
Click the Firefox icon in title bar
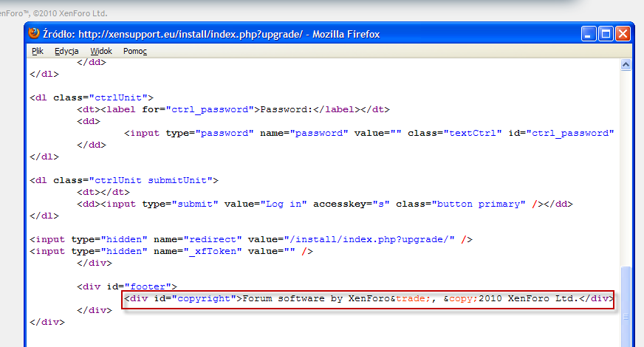pyautogui.click(x=34, y=33)
